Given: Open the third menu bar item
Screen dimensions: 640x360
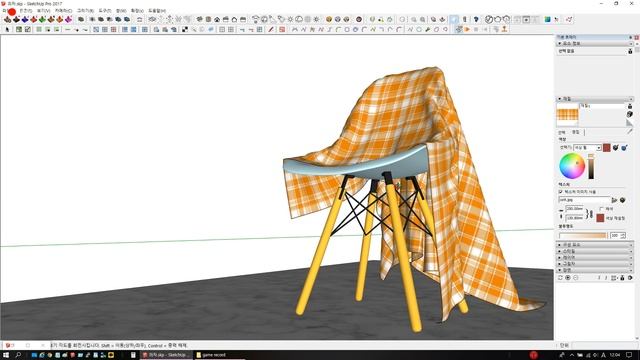Looking at the screenshot, I should click(x=43, y=11).
